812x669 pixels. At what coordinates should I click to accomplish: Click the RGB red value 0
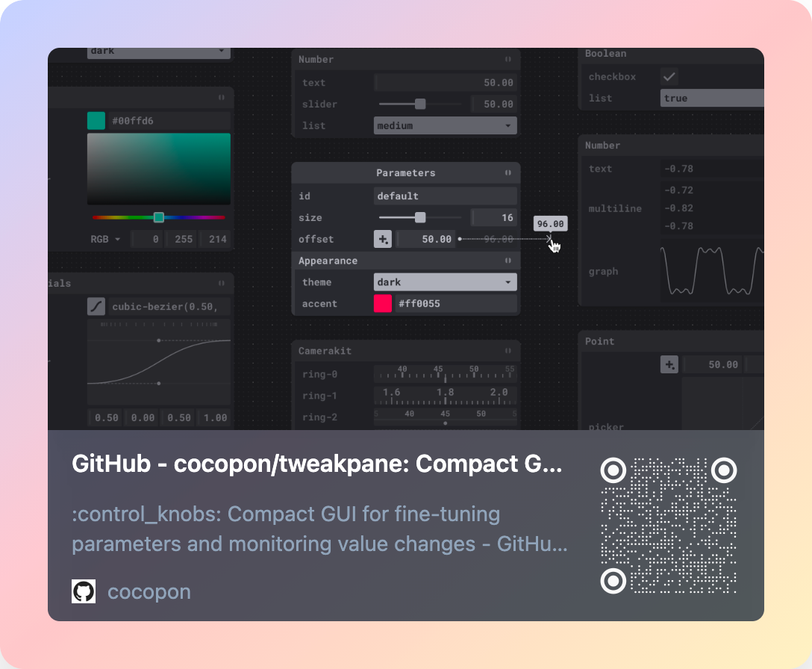tap(146, 239)
